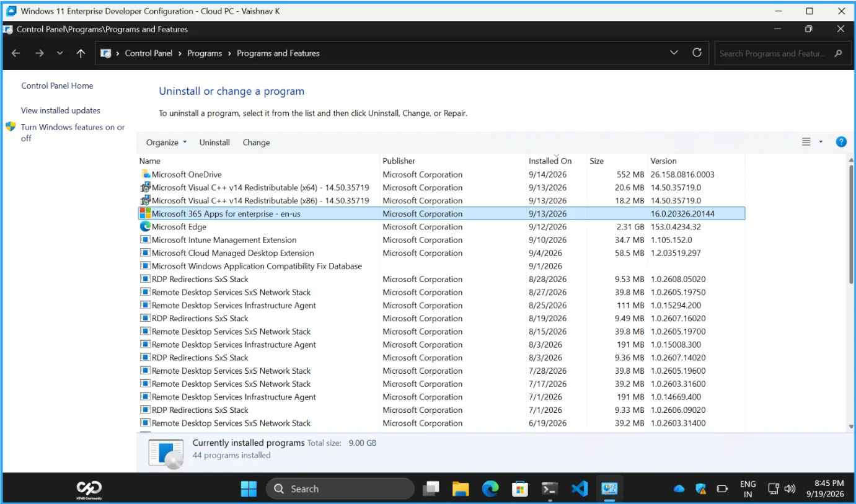856x504 pixels.
Task: Sort by the Name column header
Action: pos(150,161)
